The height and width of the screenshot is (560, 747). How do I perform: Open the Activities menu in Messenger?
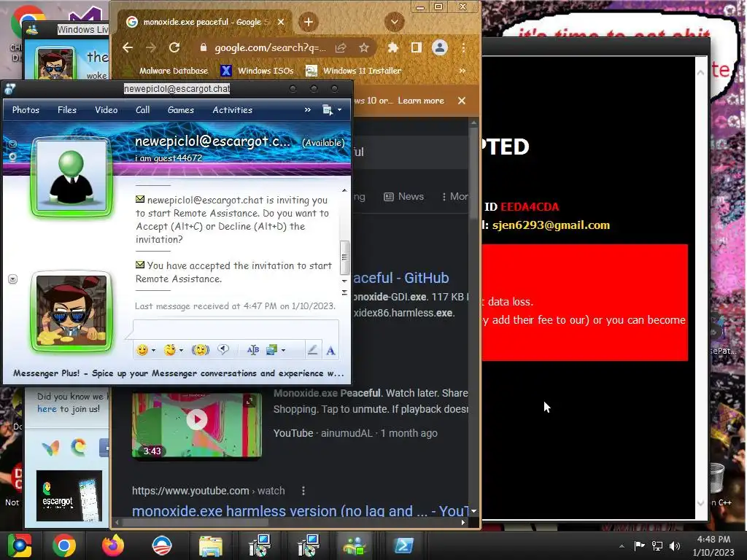[233, 110]
